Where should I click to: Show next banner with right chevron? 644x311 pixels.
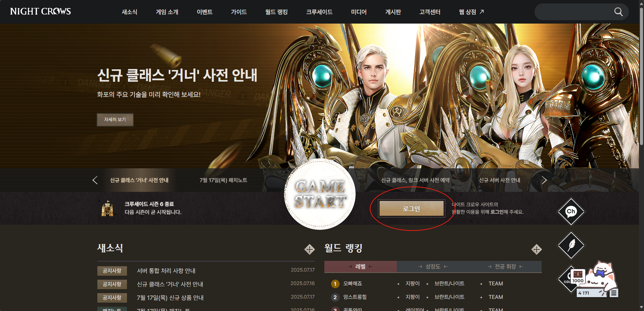[544, 180]
